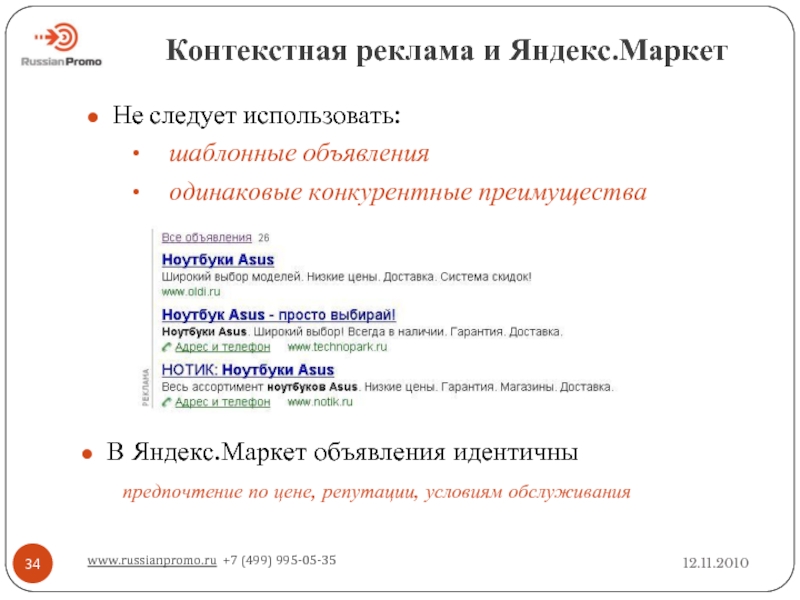Click the www.oldi.ru address
Screen dimensions: 800x600
tap(191, 292)
